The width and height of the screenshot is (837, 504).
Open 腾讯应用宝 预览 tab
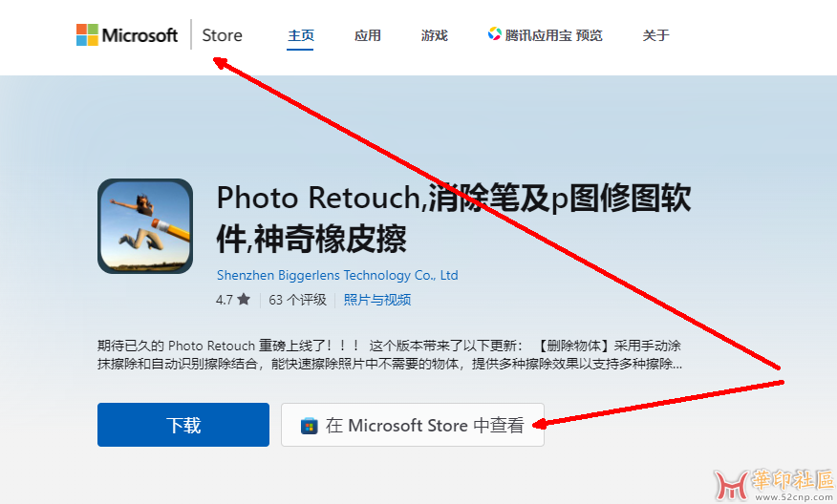click(x=545, y=35)
